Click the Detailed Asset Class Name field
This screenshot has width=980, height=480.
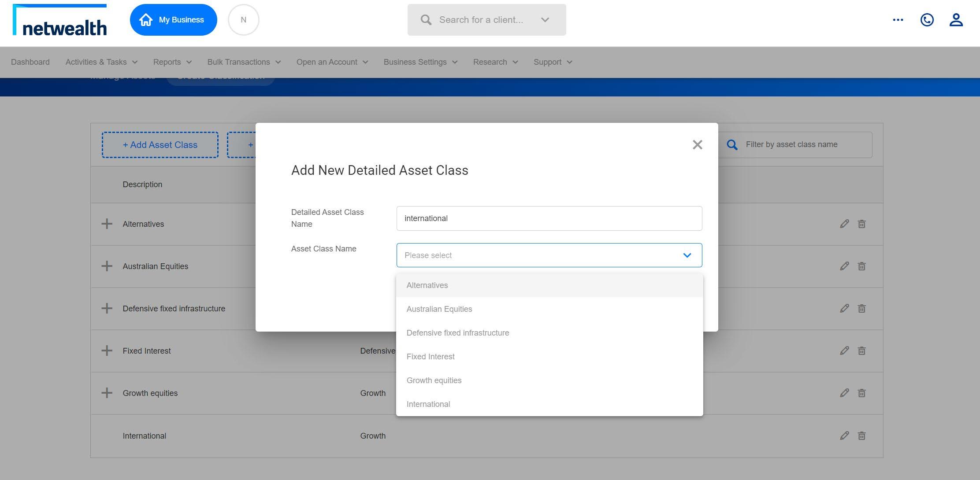tap(549, 218)
